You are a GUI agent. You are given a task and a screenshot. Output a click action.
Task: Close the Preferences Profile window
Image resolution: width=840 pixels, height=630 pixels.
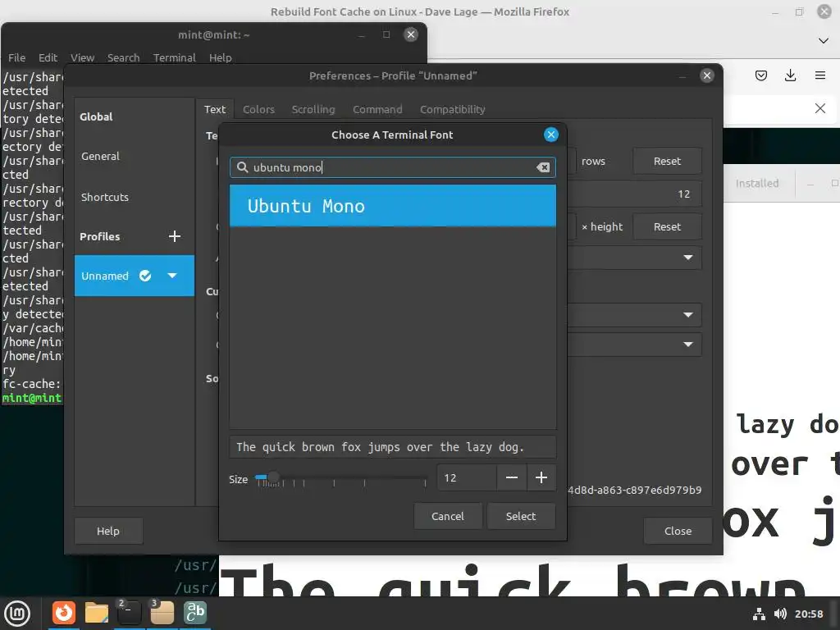click(706, 75)
